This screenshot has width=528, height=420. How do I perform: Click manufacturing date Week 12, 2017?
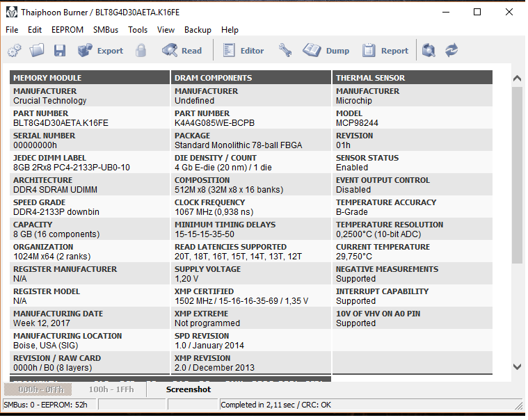(x=42, y=323)
